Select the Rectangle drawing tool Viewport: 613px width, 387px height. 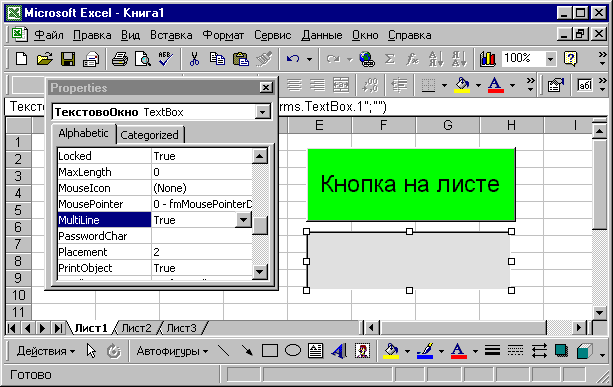coord(270,351)
